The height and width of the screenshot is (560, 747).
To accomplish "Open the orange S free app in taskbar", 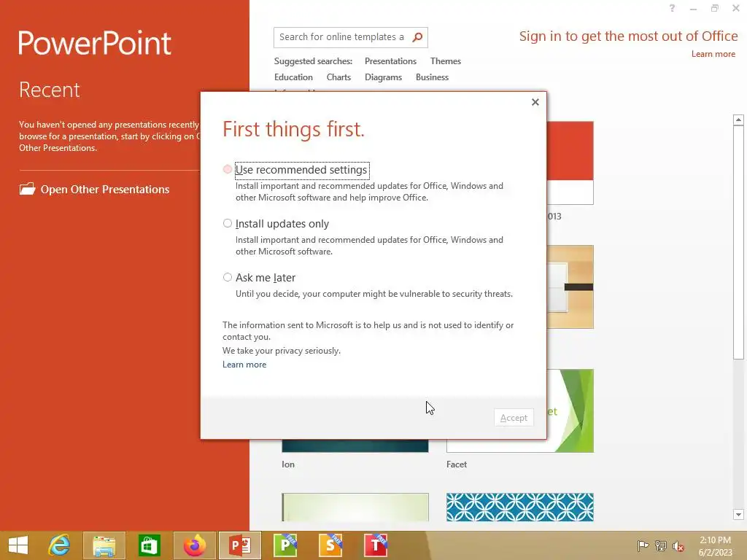I will tap(330, 545).
